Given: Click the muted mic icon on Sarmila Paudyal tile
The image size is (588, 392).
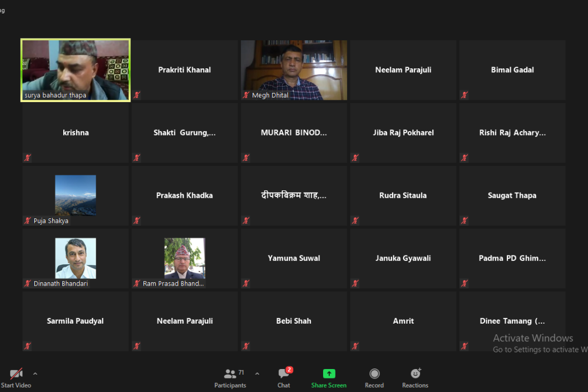Looking at the screenshot, I should 27,346.
